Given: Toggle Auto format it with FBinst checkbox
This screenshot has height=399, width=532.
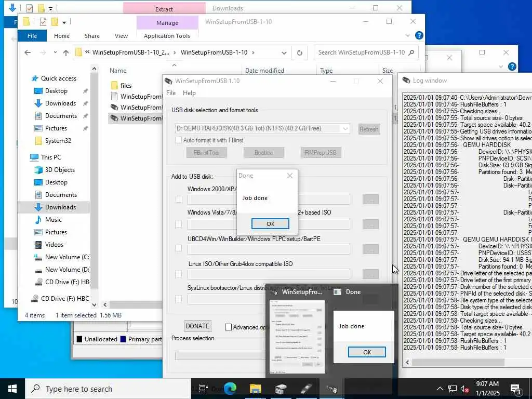Looking at the screenshot, I should point(178,140).
